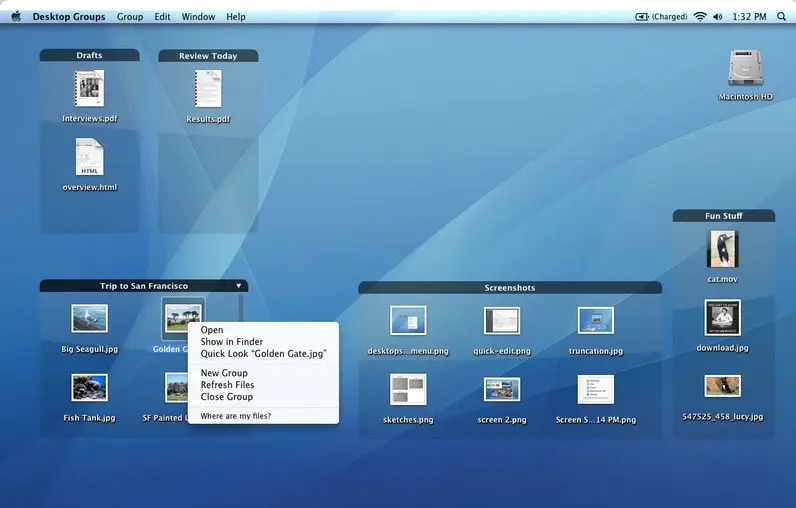Click the download.jpg file name label
796x508 pixels.
pyautogui.click(x=722, y=348)
